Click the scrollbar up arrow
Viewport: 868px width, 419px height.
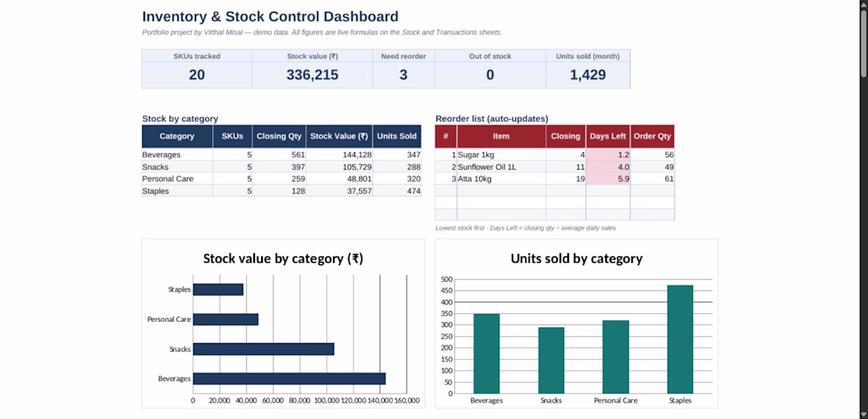pos(863,4)
